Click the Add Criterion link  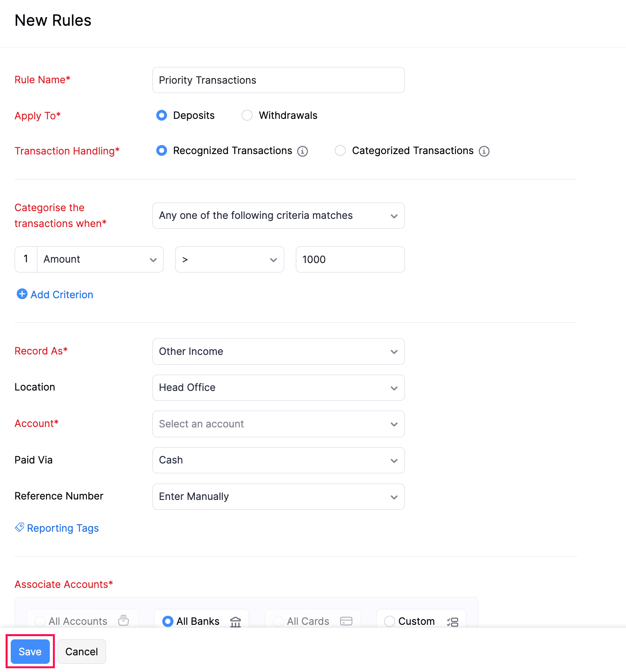(x=62, y=295)
